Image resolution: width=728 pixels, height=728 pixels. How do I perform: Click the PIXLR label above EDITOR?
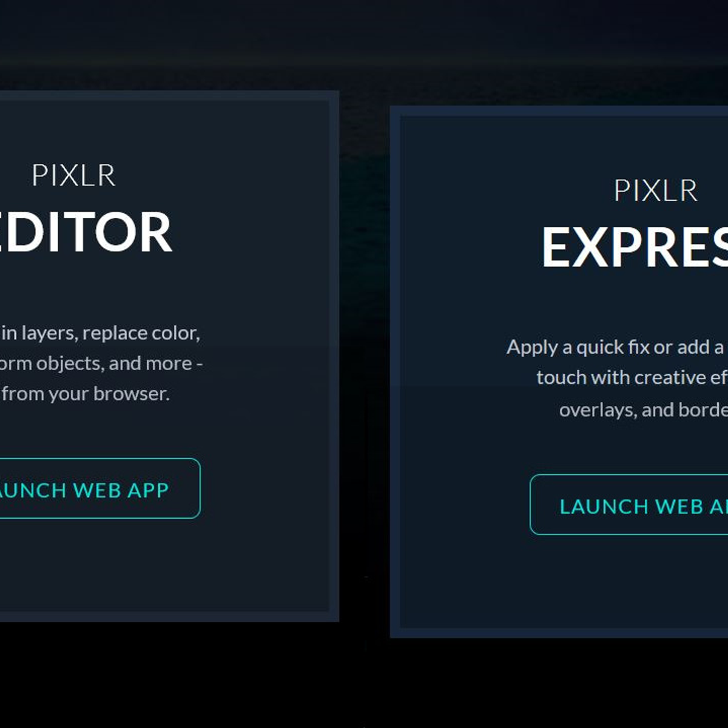[x=73, y=175]
